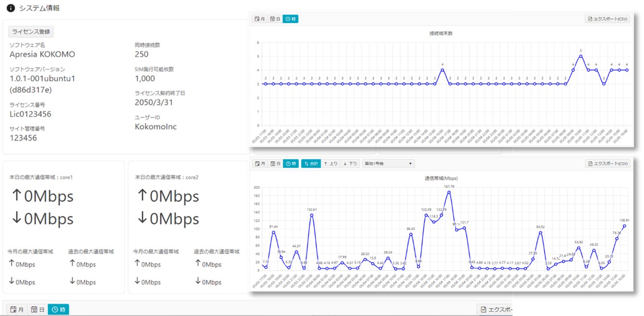The height and width of the screenshot is (316, 644).
Task: Select 月 calendar icon in bottom toolbar
Action: (x=17, y=309)
